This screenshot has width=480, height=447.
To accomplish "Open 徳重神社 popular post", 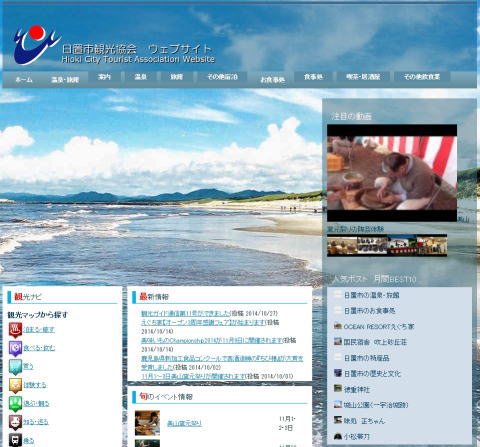I will point(357,389).
